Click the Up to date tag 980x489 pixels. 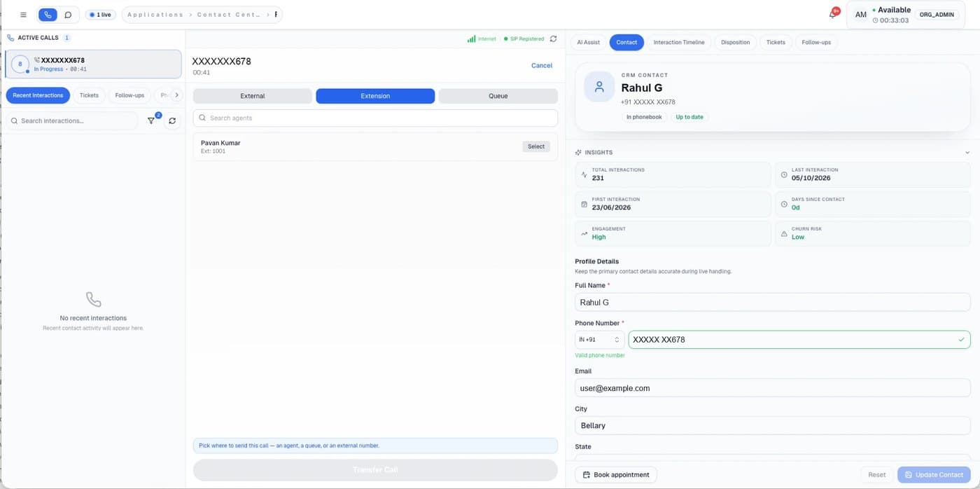pos(689,117)
